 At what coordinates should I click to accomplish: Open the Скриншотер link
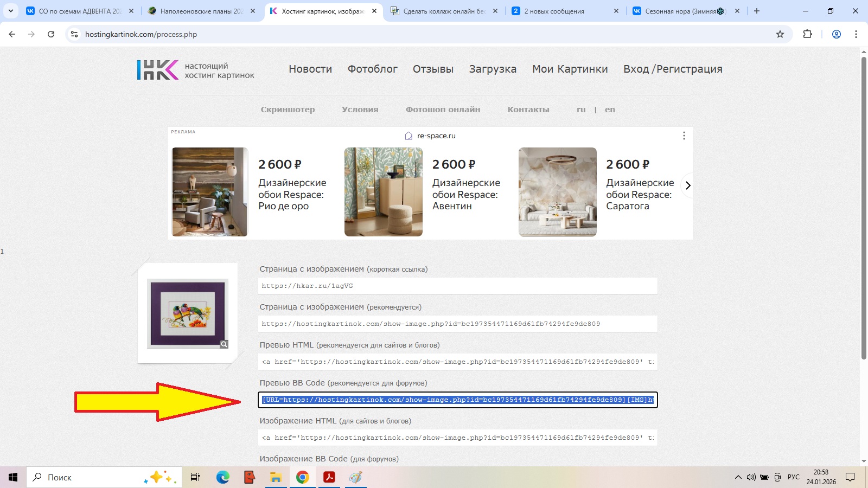[x=288, y=110]
